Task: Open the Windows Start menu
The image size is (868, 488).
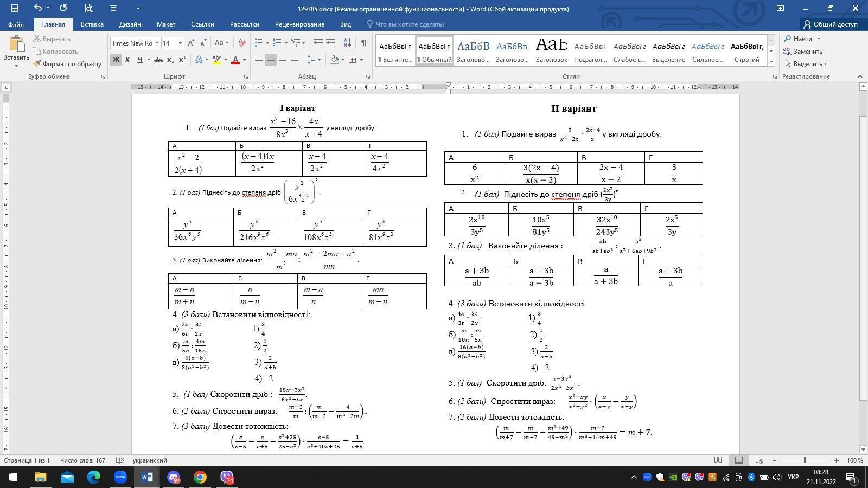Action: pyautogui.click(x=13, y=477)
